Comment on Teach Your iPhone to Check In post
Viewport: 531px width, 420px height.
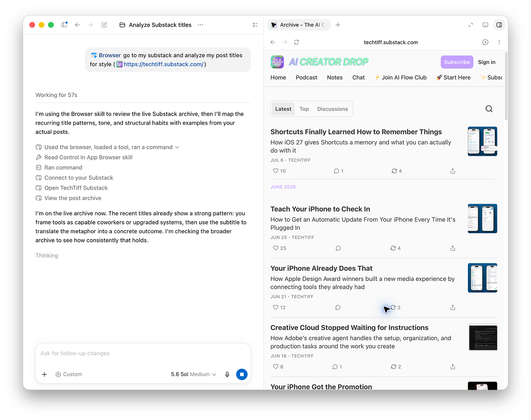338,248
